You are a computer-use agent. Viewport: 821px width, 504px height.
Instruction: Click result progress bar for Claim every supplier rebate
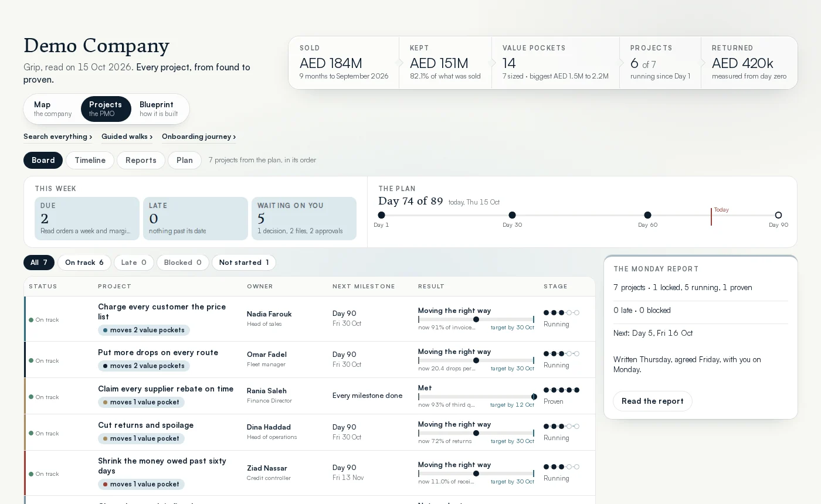(476, 397)
